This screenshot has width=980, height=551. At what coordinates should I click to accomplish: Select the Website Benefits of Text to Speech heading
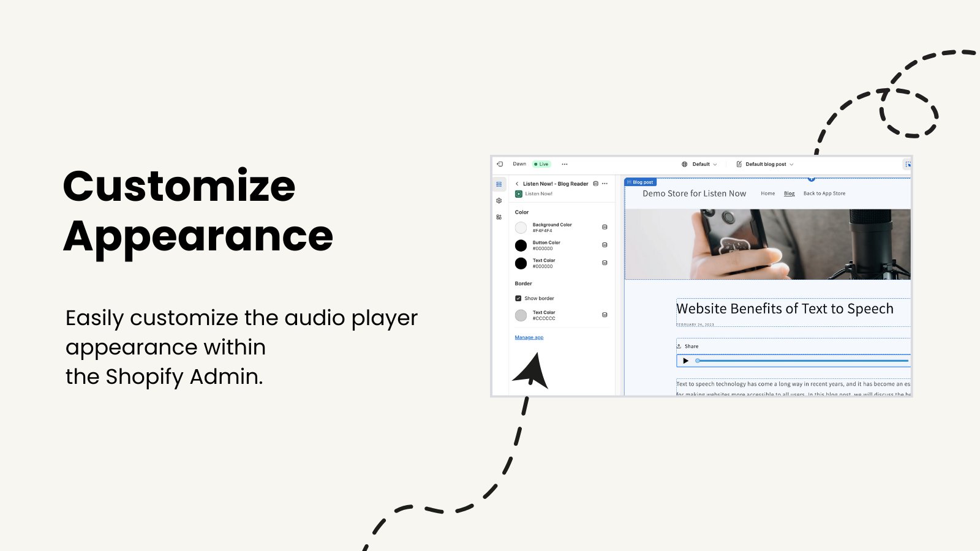point(785,309)
